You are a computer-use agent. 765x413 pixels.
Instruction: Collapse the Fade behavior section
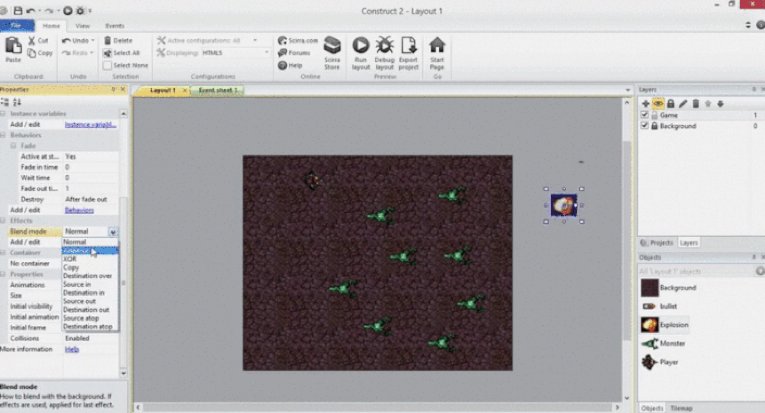coord(14,146)
